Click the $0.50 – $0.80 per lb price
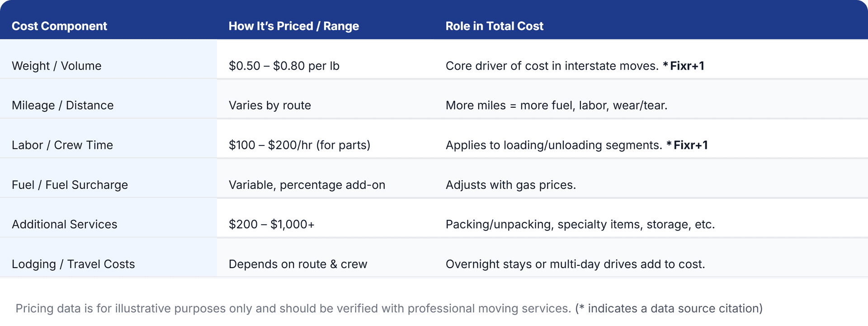 pos(284,66)
